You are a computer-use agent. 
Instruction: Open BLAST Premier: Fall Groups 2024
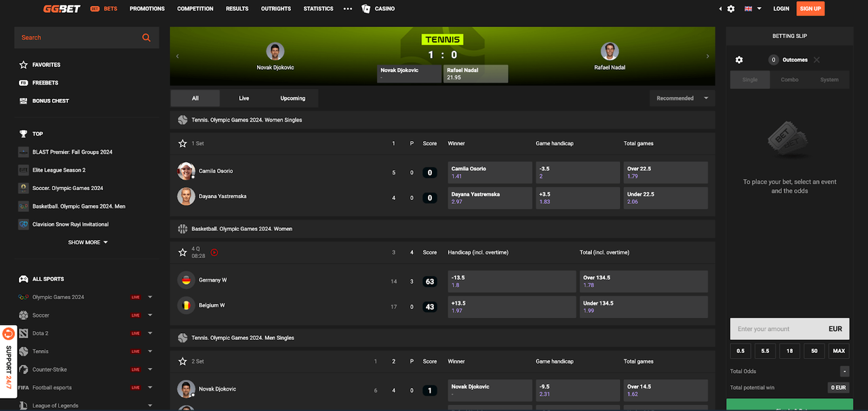click(x=73, y=152)
